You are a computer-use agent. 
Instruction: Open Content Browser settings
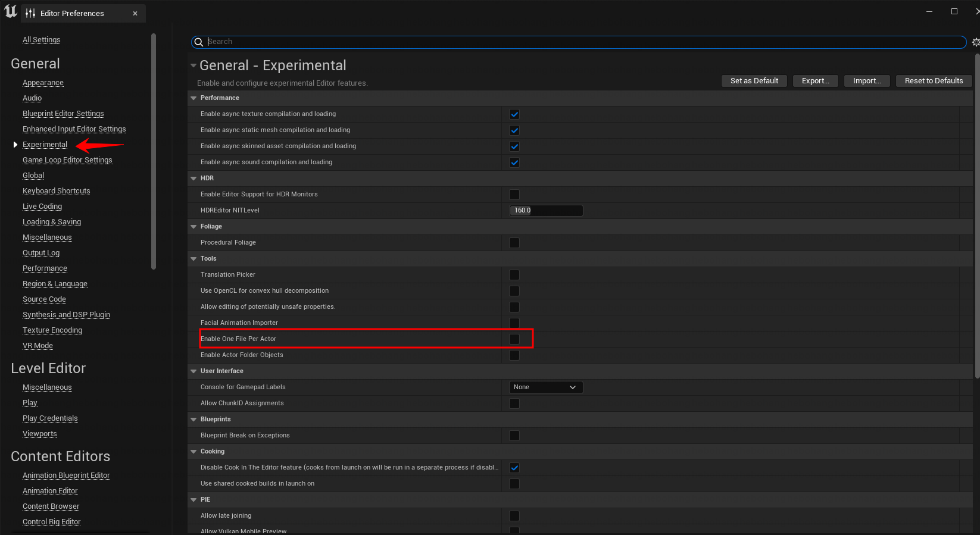(51, 506)
